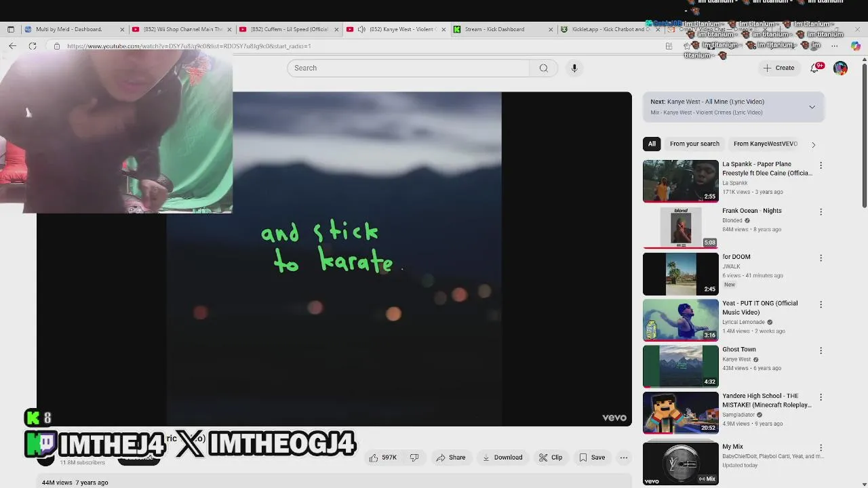868x488 pixels.
Task: Click the Samgladiator channel name
Action: coord(738,415)
